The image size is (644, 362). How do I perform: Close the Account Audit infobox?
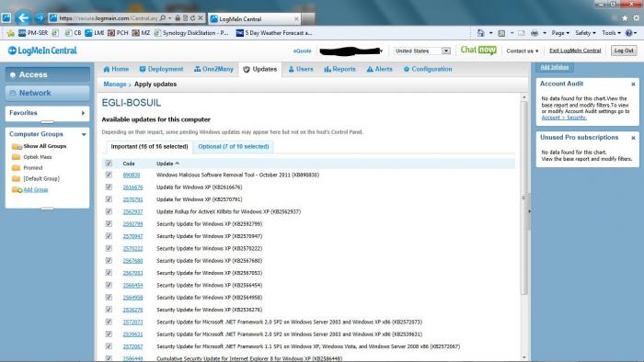633,84
